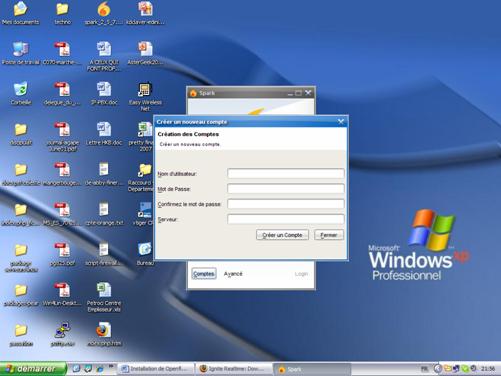Image resolution: width=501 pixels, height=376 pixels.
Task: Minimize the Spark login window
Action: 290,93
